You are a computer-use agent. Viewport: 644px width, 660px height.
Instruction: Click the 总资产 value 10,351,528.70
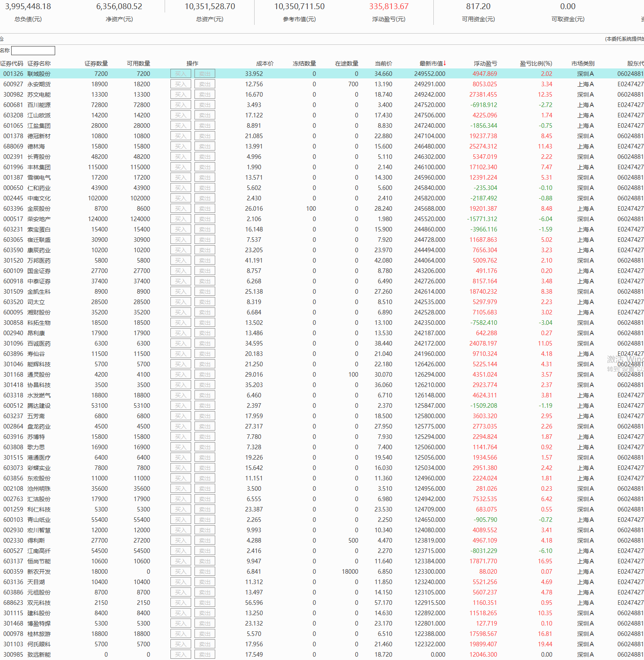tap(210, 7)
